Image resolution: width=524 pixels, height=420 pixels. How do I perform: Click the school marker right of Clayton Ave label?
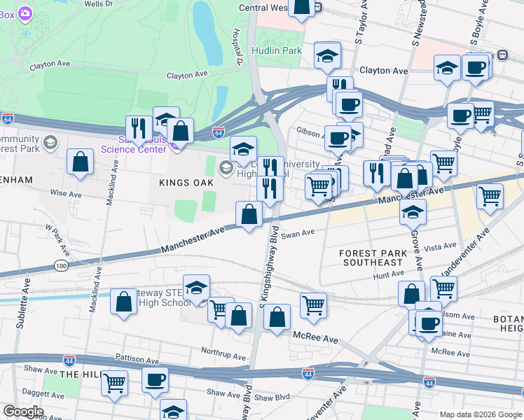pyautogui.click(x=447, y=70)
